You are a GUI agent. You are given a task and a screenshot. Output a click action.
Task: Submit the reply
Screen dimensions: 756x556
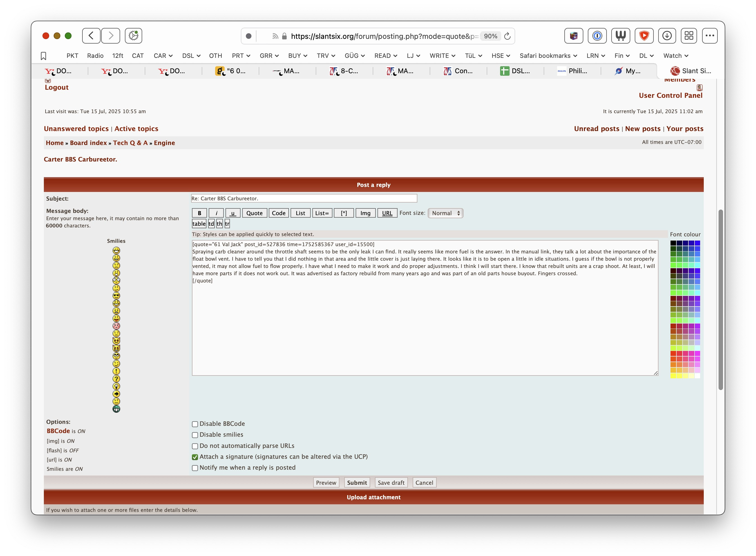point(357,482)
